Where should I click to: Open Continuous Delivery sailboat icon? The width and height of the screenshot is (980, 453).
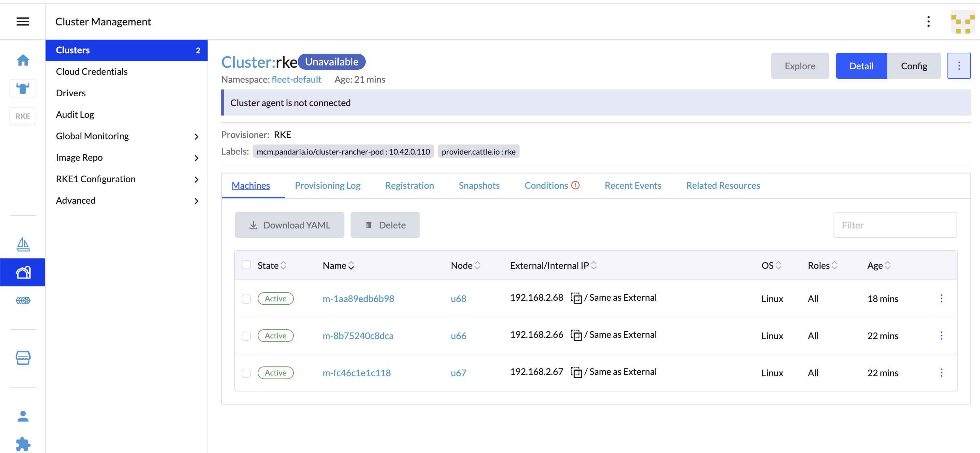point(23,244)
